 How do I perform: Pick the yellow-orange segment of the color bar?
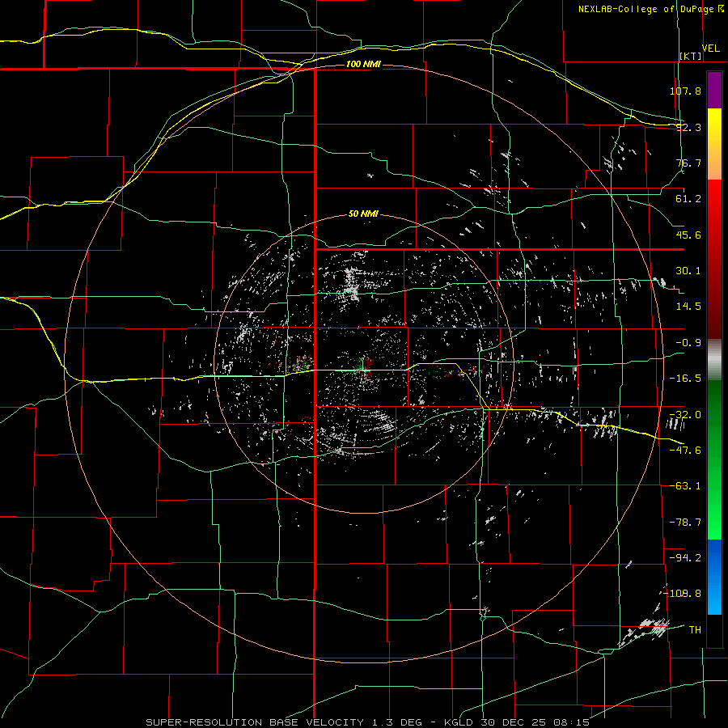coord(714,144)
